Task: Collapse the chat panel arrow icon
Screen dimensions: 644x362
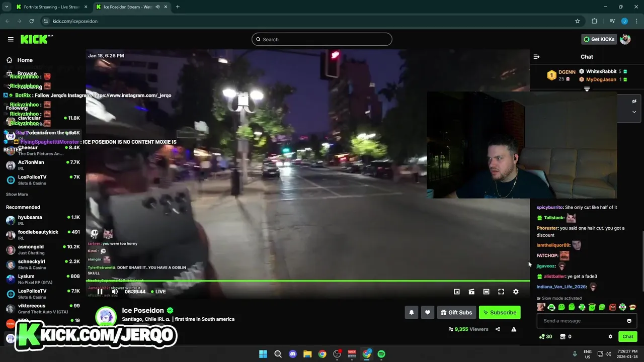Action: coord(536,57)
